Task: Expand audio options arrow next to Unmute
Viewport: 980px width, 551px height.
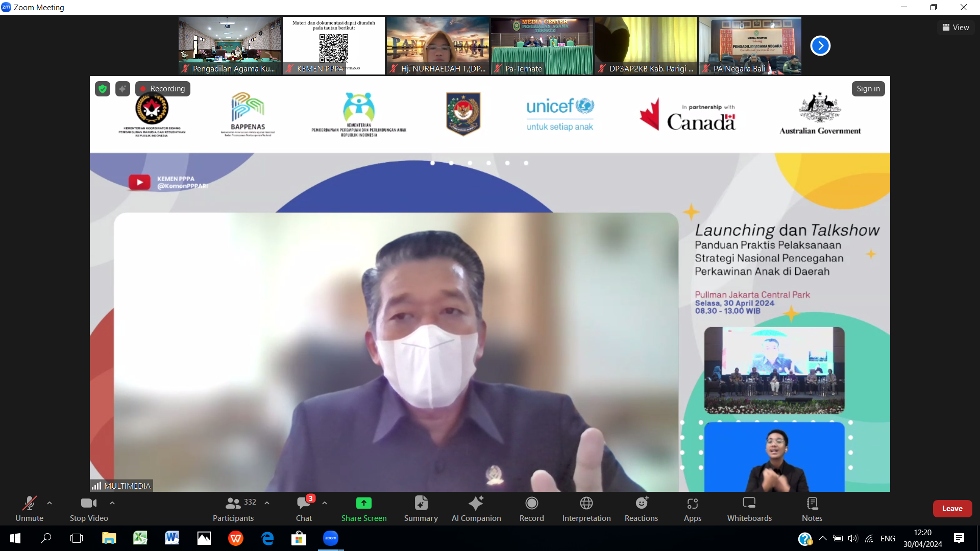Action: [50, 503]
